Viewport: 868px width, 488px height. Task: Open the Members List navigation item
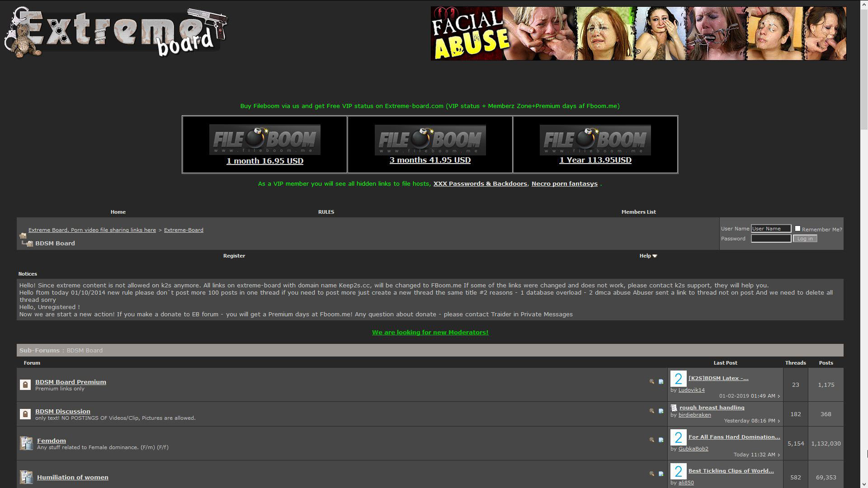pyautogui.click(x=638, y=212)
